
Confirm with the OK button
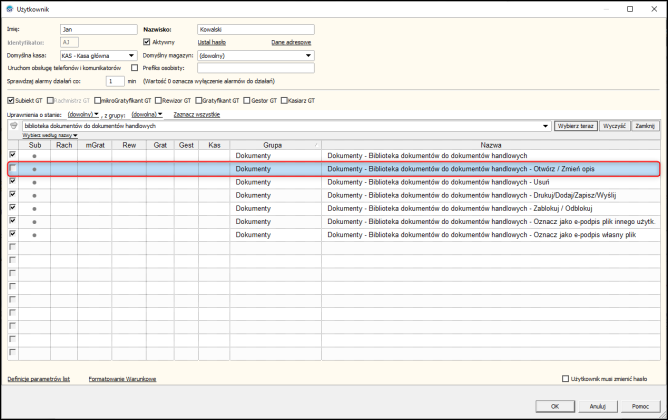point(555,406)
